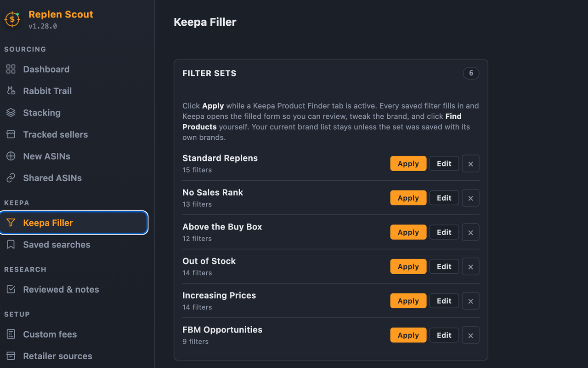Select the Stacking layers icon
Viewport: 588px width, 368px height.
11,113
